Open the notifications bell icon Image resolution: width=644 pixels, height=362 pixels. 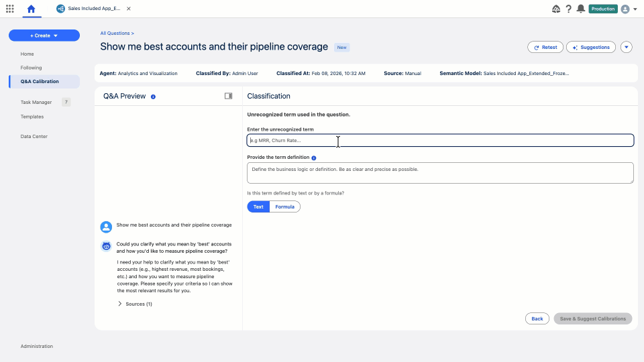pos(580,9)
